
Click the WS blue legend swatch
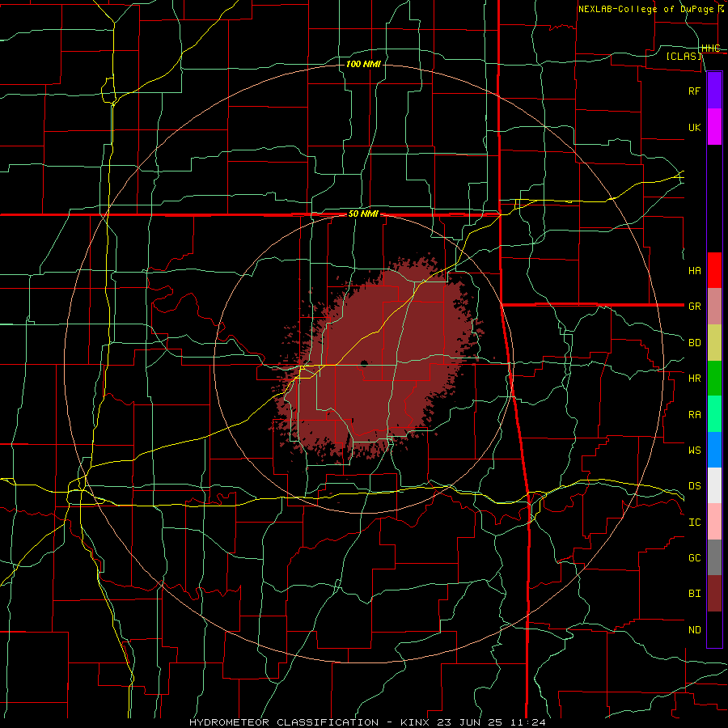point(714,450)
